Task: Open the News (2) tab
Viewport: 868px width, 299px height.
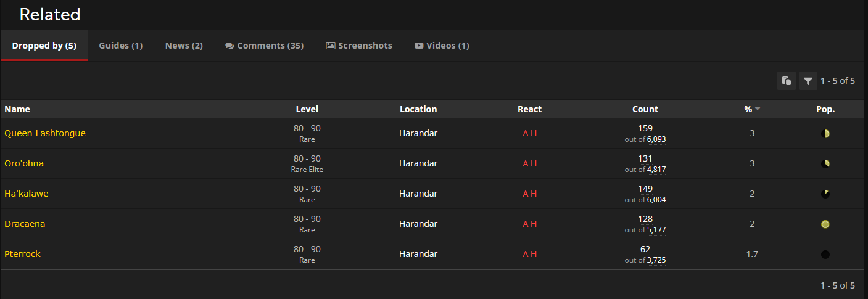Action: pos(184,46)
